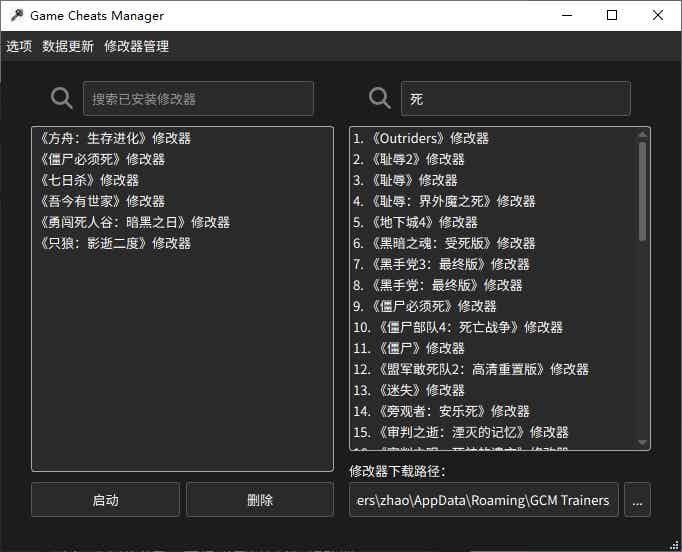682x552 pixels.
Task: Click the 删除 button
Action: tap(260, 500)
